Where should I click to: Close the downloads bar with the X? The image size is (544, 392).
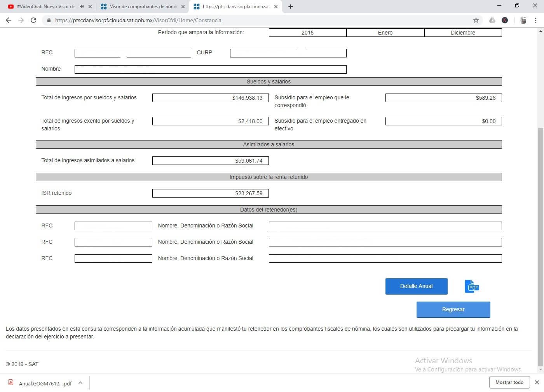[537, 382]
